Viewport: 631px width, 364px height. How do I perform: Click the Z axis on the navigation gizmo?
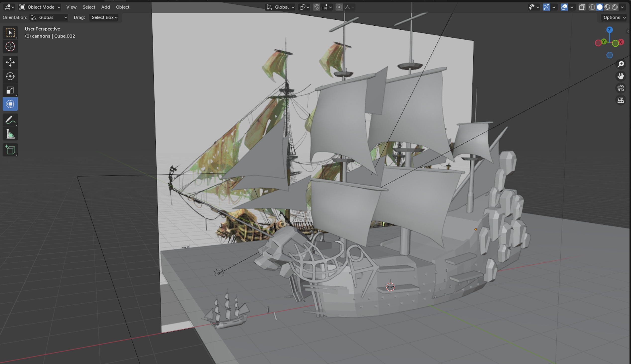click(x=609, y=30)
